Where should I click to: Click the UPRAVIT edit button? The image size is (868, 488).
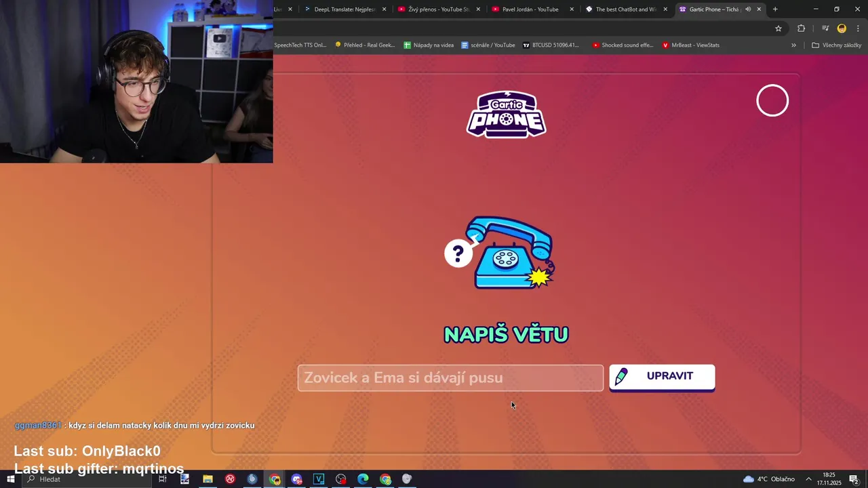coord(662,377)
